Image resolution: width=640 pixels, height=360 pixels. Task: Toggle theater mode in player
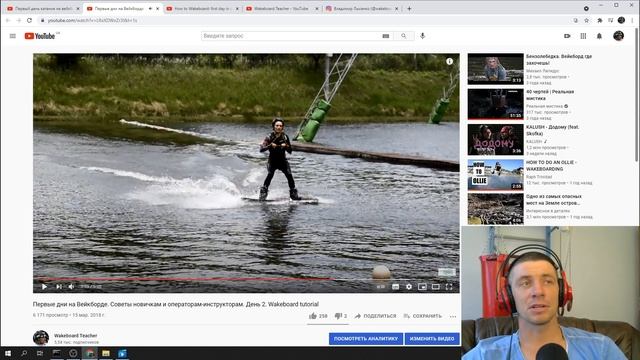pos(436,287)
